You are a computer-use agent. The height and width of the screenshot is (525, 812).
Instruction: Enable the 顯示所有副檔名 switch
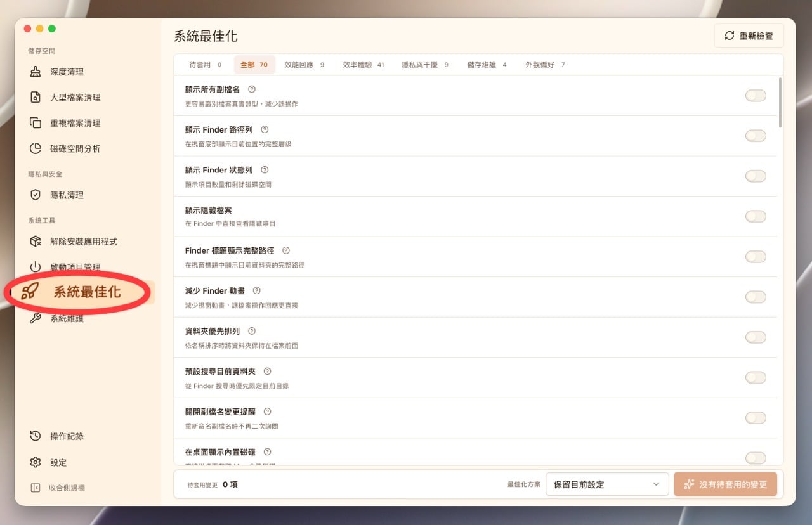[x=756, y=96]
